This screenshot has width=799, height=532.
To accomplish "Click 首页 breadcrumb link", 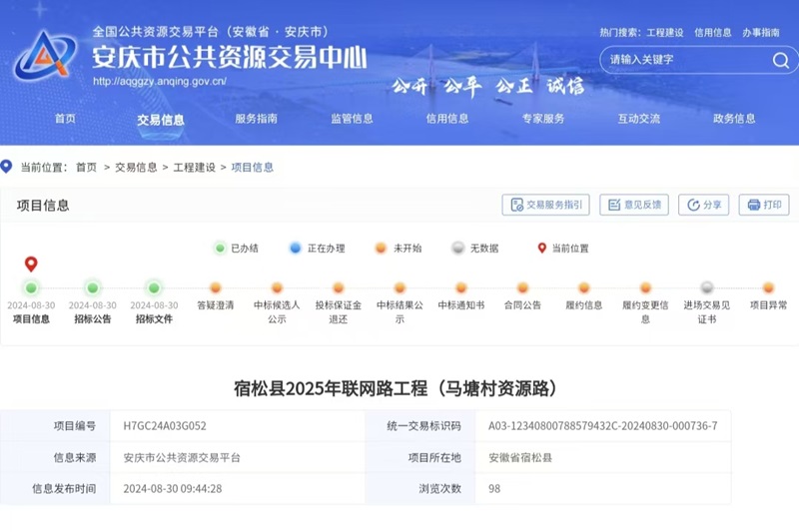I will click(x=87, y=168).
